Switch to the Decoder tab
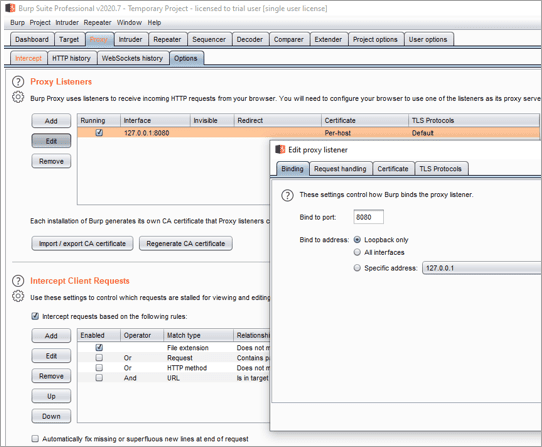542x447 pixels. point(250,39)
